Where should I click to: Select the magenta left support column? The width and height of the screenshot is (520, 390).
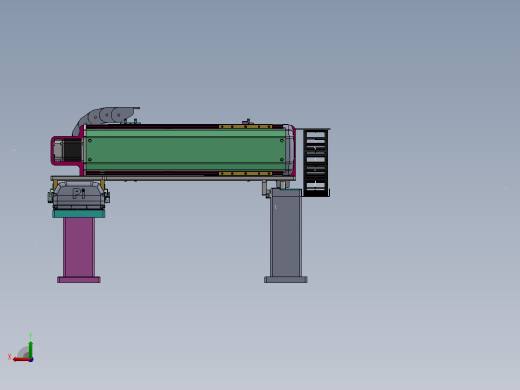[79, 247]
